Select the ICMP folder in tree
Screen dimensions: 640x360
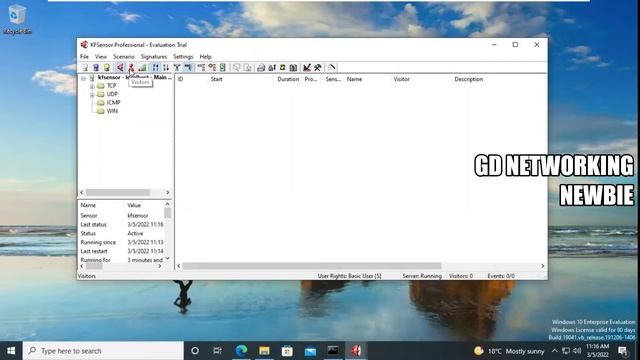point(113,102)
